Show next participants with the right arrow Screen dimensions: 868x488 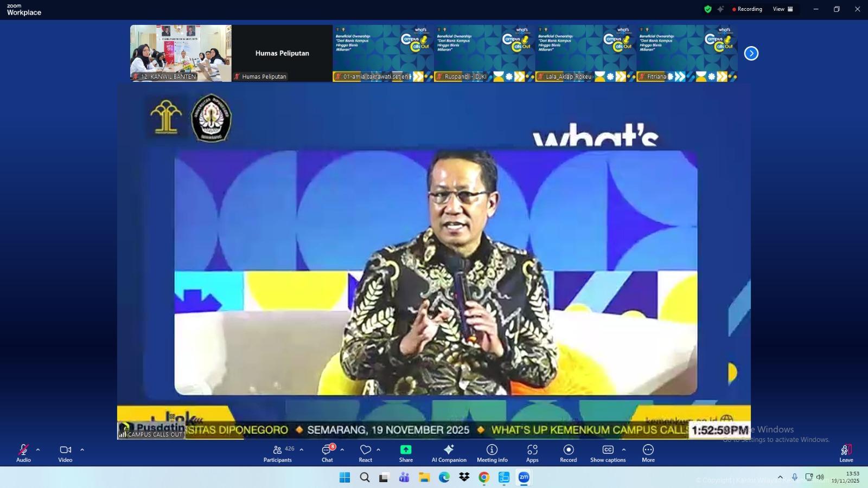click(x=751, y=53)
